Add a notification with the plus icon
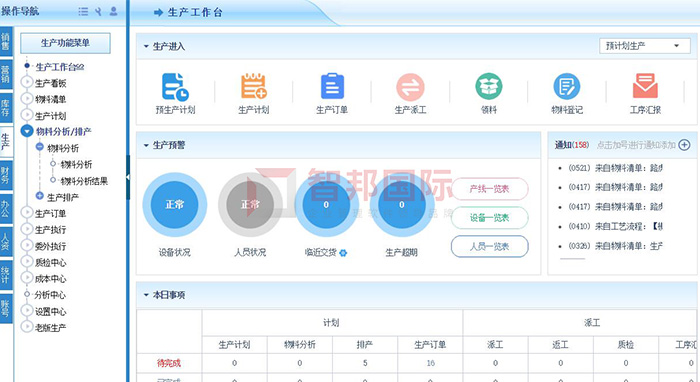 point(684,145)
